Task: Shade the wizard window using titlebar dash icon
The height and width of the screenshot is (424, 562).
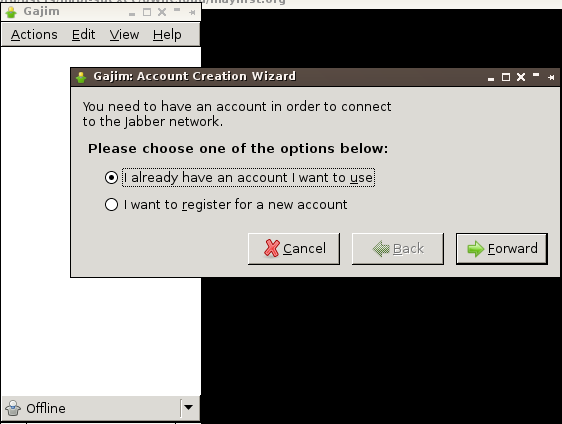Action: tap(536, 75)
